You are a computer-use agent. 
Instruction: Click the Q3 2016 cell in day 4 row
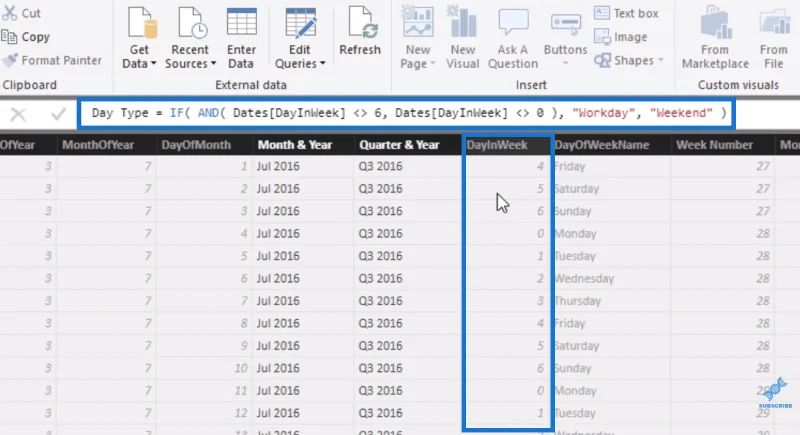tap(407, 234)
